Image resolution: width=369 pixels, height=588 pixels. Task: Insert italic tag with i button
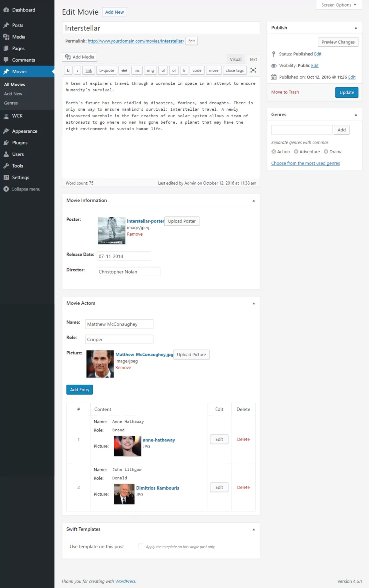pos(77,70)
